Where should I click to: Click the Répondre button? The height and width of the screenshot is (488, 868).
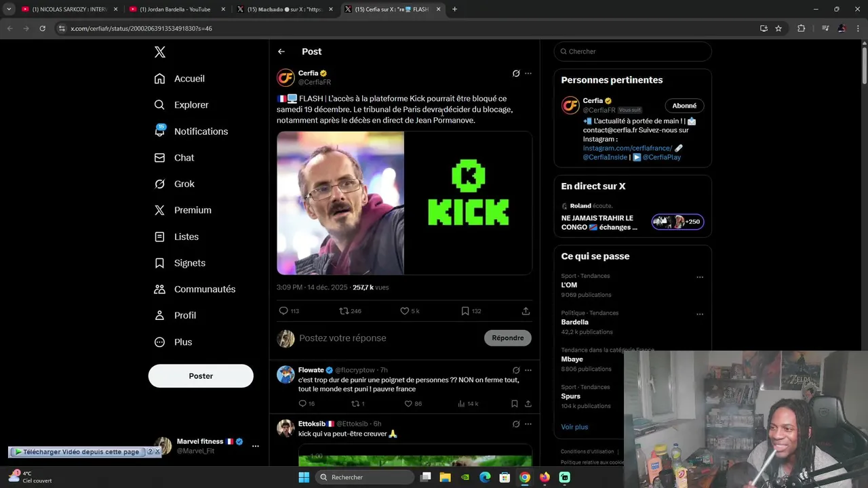click(x=508, y=338)
